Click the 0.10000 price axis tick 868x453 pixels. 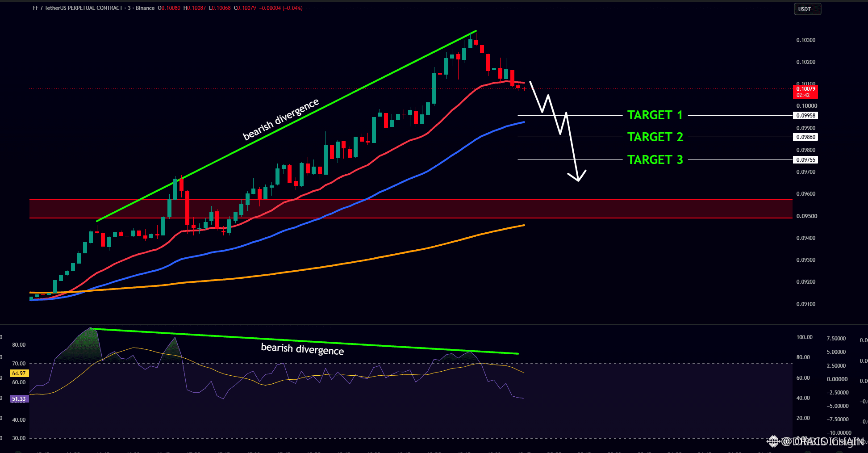click(x=806, y=106)
